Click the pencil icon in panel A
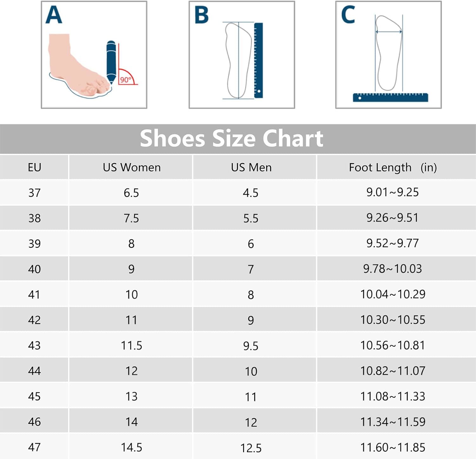The height and width of the screenshot is (459, 476). click(x=111, y=62)
